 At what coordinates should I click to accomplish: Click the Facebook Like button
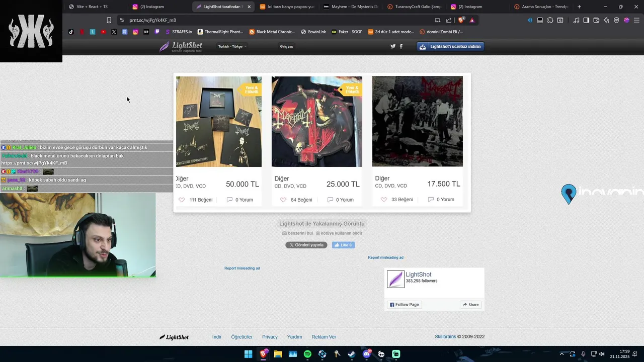pyautogui.click(x=343, y=245)
